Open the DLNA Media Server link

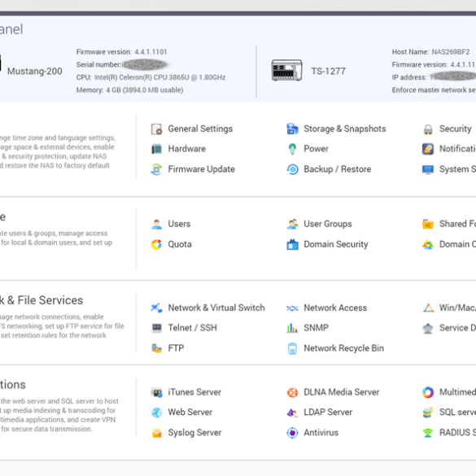(342, 392)
